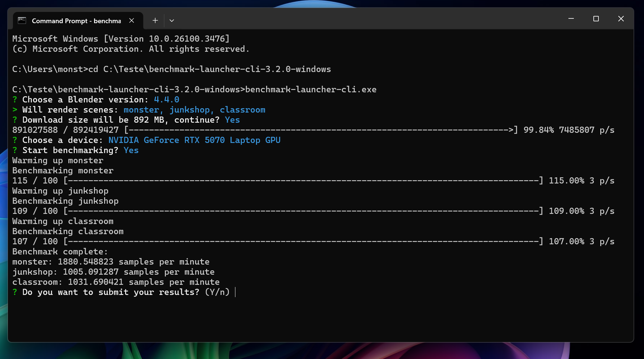Click the junkshop 1005.091287 samples result
644x359 pixels.
(x=114, y=272)
